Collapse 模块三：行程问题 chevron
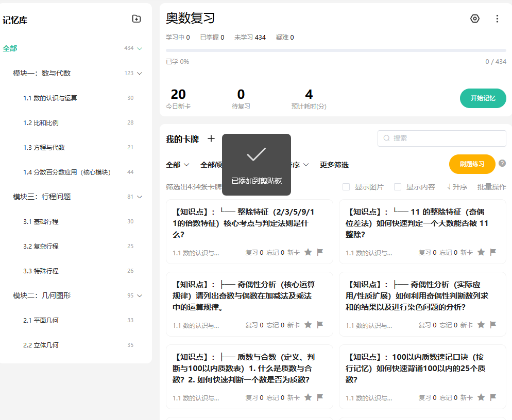The height and width of the screenshot is (420, 512). (x=140, y=197)
